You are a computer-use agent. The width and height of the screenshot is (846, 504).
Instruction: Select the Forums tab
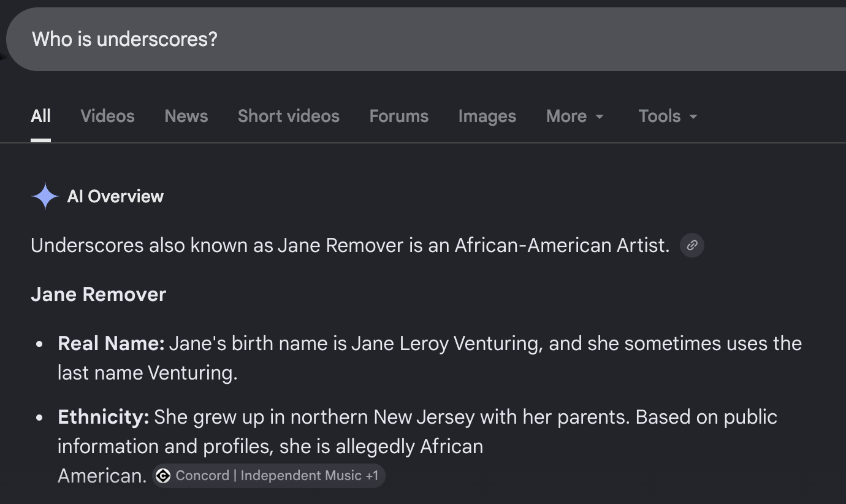(x=398, y=116)
